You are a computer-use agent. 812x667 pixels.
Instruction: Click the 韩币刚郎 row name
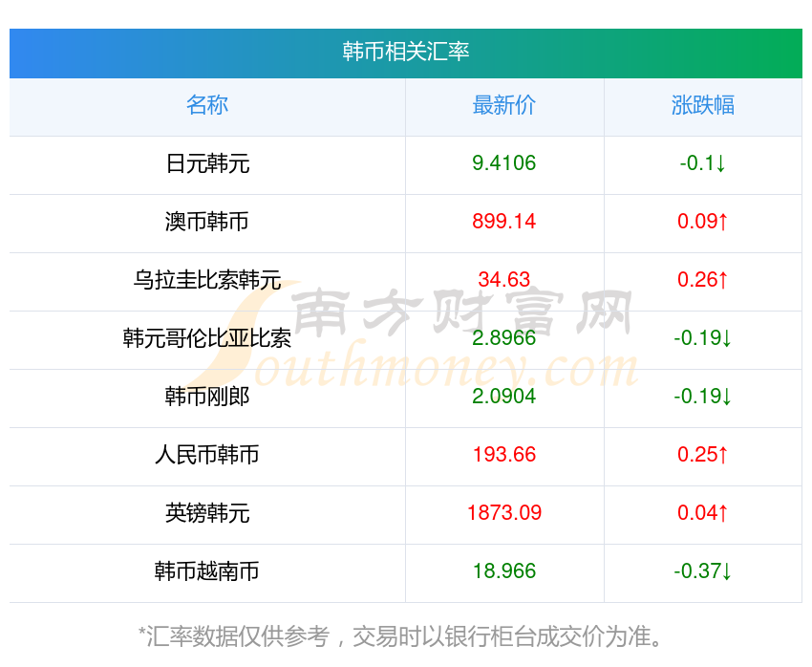(207, 397)
